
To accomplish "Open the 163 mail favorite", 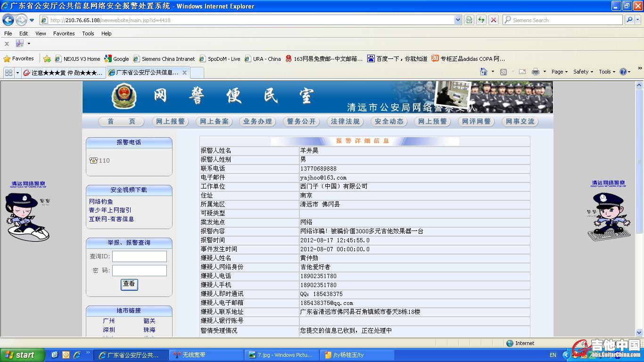I will (x=324, y=59).
